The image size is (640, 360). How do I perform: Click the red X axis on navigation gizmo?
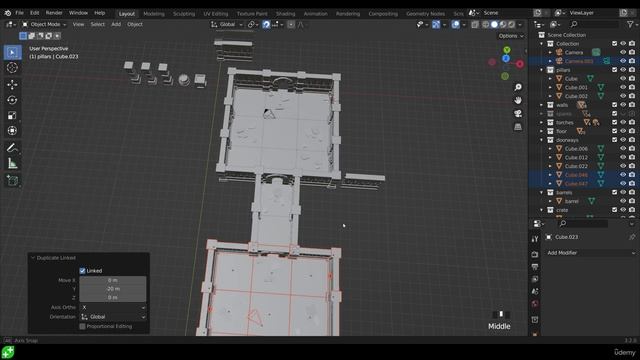click(520, 64)
